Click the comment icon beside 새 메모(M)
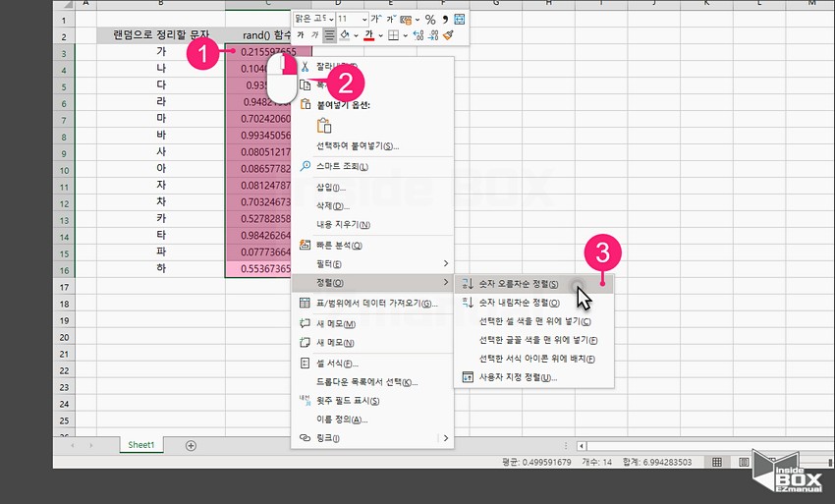Image resolution: width=835 pixels, height=504 pixels. point(305,323)
